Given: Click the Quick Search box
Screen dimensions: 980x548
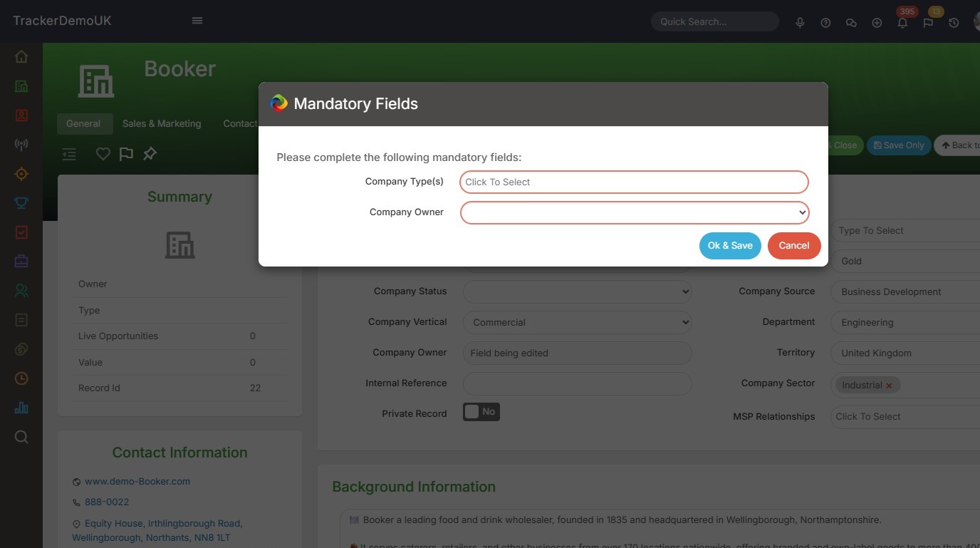Looking at the screenshot, I should pyautogui.click(x=714, y=21).
